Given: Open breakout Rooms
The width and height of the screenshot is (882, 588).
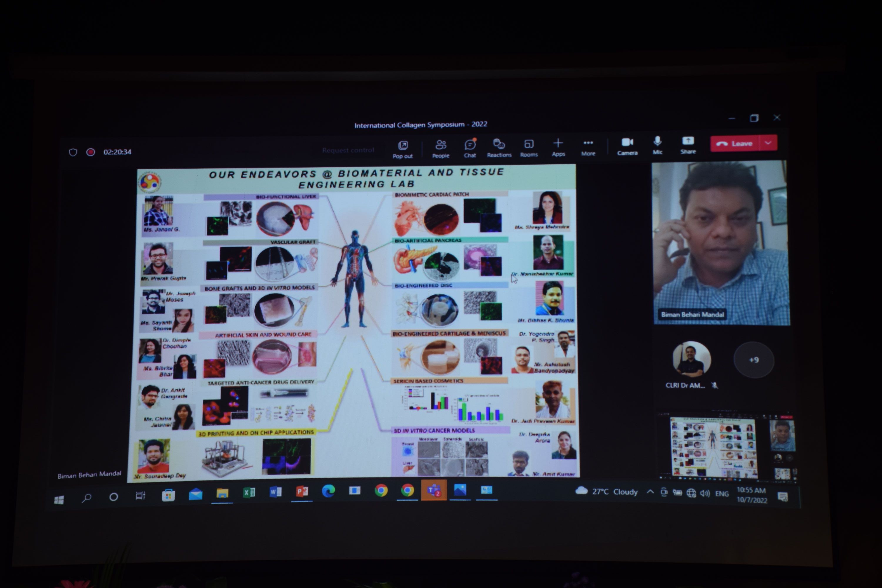Looking at the screenshot, I should point(529,147).
